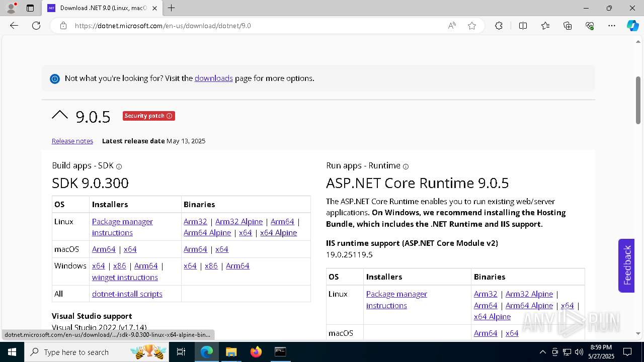
Task: Open the Windows Start menu
Action: click(x=12, y=352)
